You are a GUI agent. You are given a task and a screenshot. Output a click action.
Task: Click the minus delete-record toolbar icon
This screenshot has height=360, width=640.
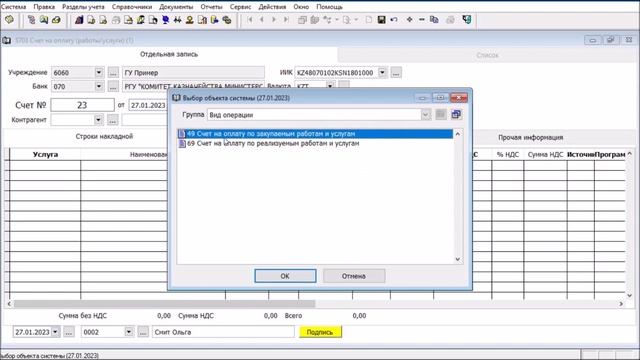(x=422, y=20)
